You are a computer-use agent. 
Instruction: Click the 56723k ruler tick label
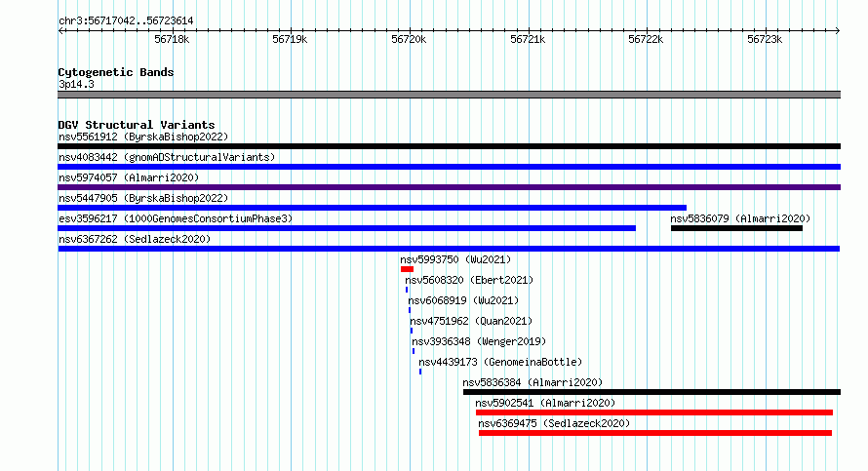point(765,39)
